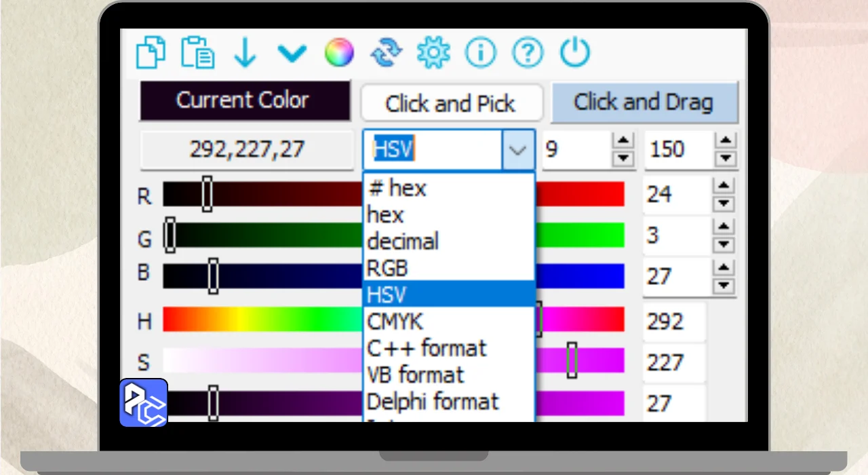Click the PC logo badge icon
Image resolution: width=868 pixels, height=475 pixels.
pyautogui.click(x=144, y=402)
